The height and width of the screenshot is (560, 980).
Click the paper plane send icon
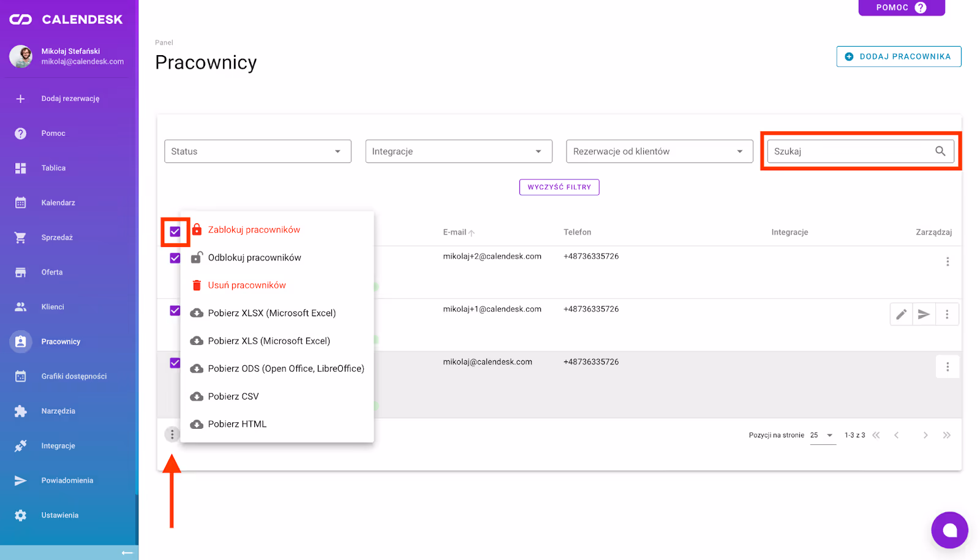pos(924,314)
